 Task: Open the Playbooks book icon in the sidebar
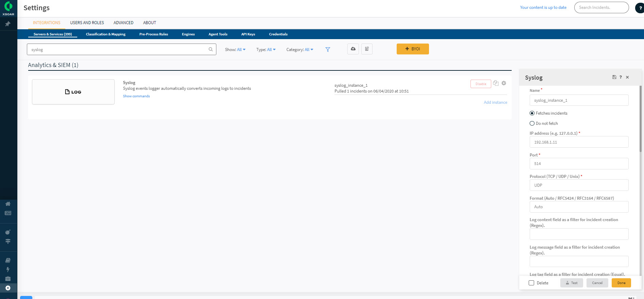[x=8, y=260]
